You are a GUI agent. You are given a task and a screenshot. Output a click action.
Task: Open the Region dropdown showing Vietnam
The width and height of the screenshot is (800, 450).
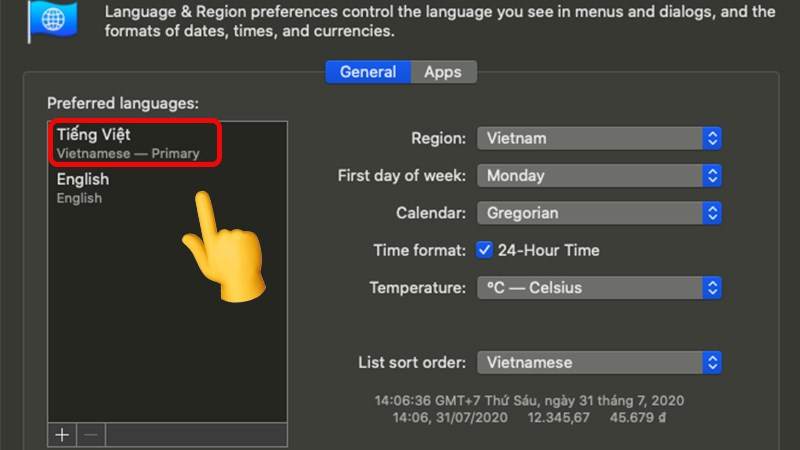click(x=599, y=138)
